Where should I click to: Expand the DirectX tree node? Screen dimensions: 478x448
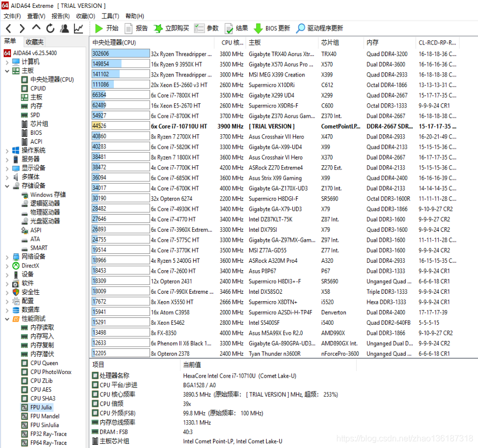pos(7,266)
